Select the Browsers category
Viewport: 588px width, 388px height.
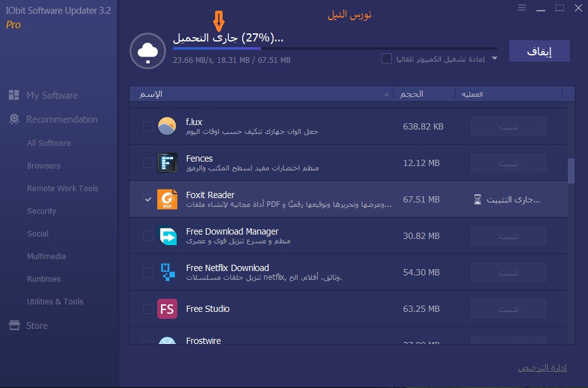click(44, 166)
